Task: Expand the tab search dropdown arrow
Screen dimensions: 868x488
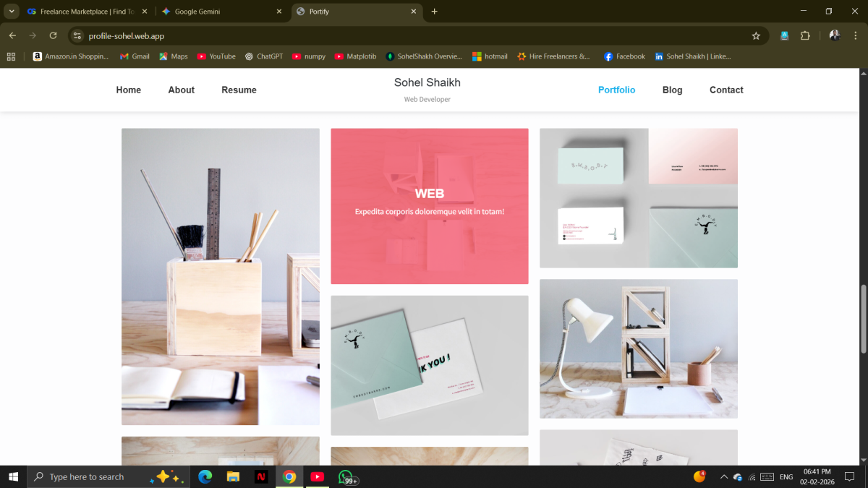Action: point(12,12)
